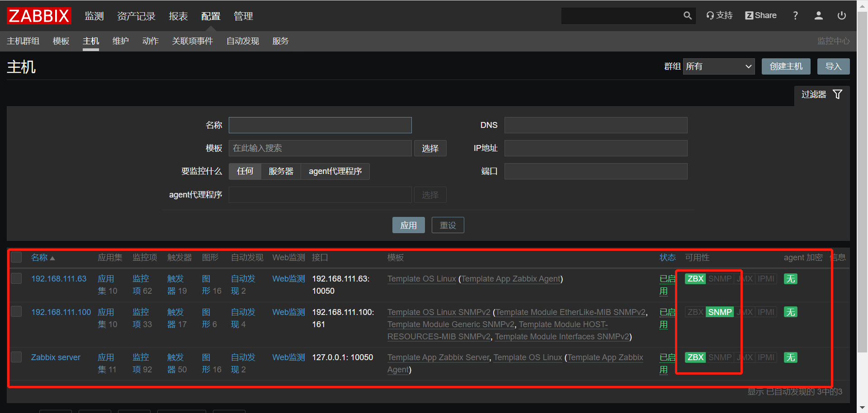Go to 关联项事件 submenu

pyautogui.click(x=192, y=41)
